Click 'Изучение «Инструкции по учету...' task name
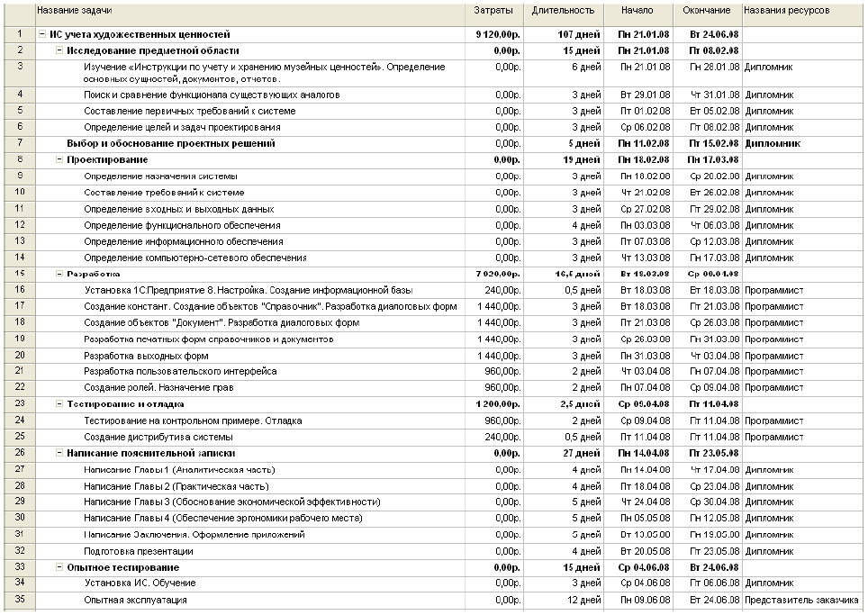Image resolution: width=868 pixels, height=615 pixels. (264, 73)
